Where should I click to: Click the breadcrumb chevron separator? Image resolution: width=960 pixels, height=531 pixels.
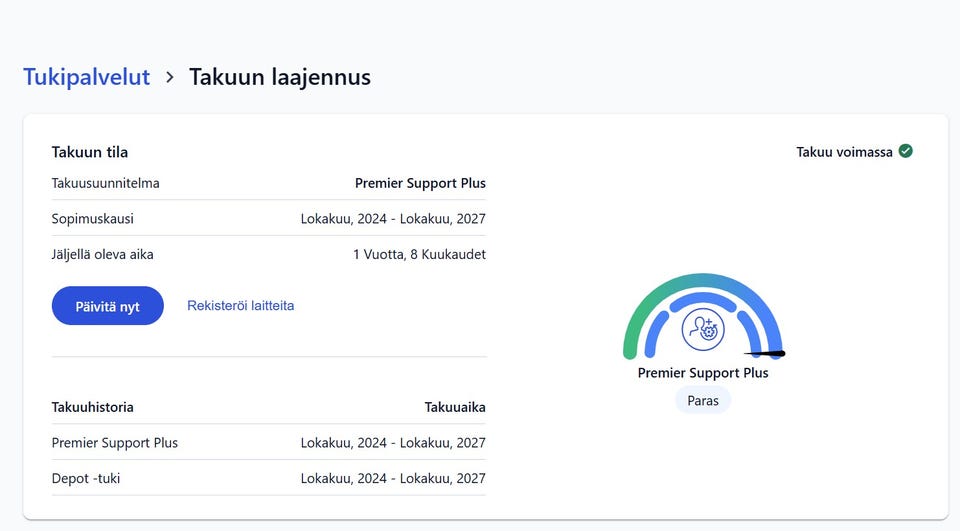pyautogui.click(x=170, y=77)
